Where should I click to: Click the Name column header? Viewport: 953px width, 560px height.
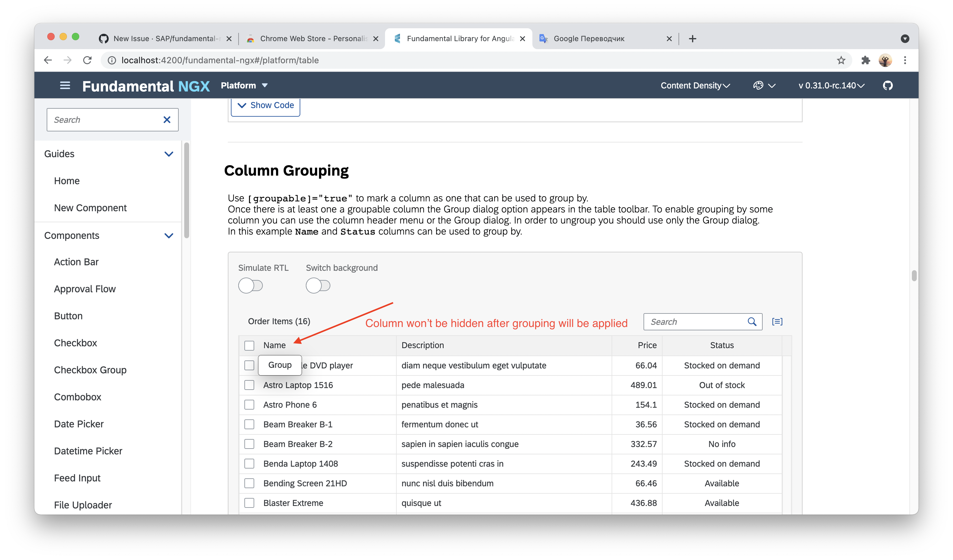pyautogui.click(x=274, y=345)
